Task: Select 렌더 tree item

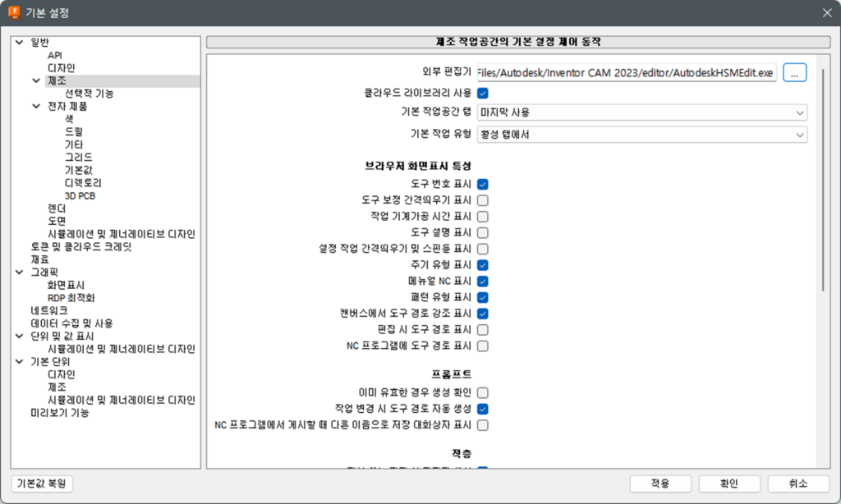Action: [57, 208]
